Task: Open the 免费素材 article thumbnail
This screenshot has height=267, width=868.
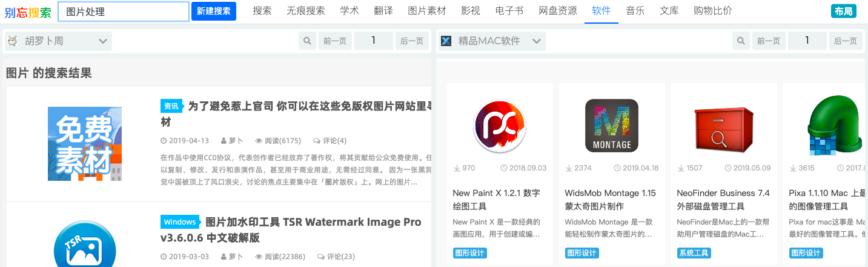Action: tap(85, 144)
